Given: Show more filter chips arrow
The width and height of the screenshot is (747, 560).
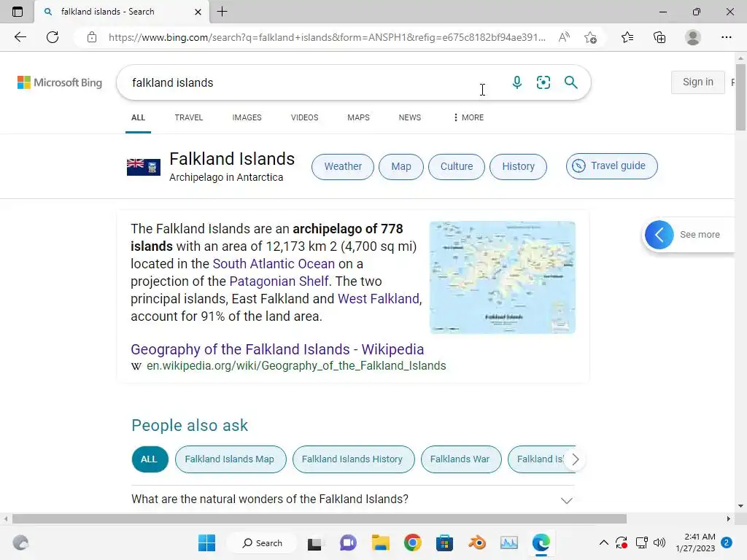Looking at the screenshot, I should pyautogui.click(x=576, y=459).
